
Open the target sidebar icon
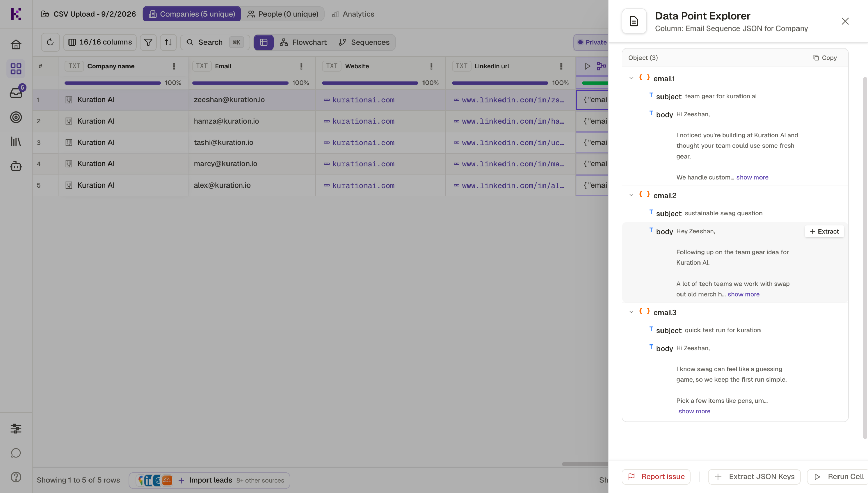coord(16,117)
